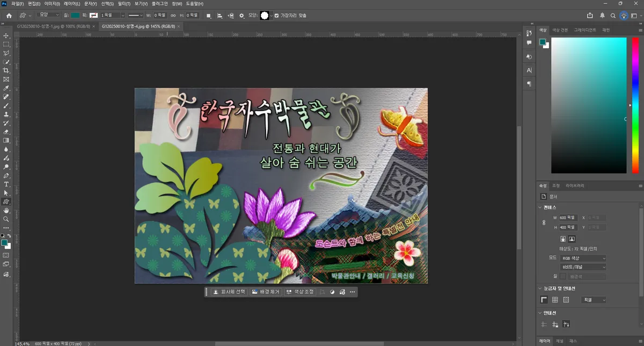
Task: Toggle rulers display icon in 속성 panel
Action: pos(544,300)
